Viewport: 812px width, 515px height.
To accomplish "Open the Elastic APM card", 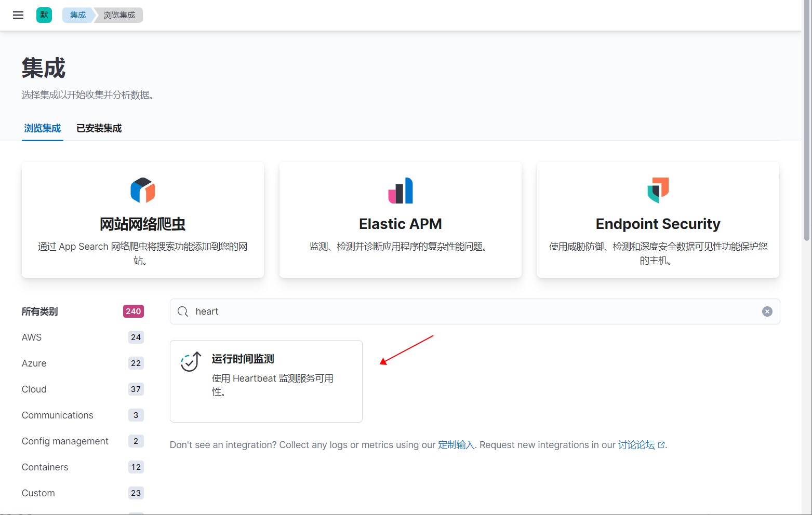I will (x=401, y=220).
